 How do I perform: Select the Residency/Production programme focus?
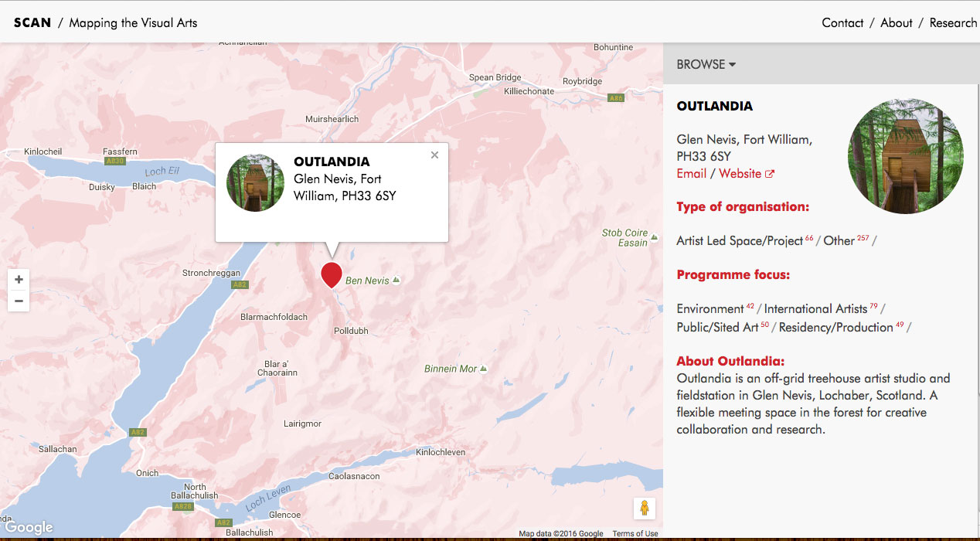click(835, 327)
